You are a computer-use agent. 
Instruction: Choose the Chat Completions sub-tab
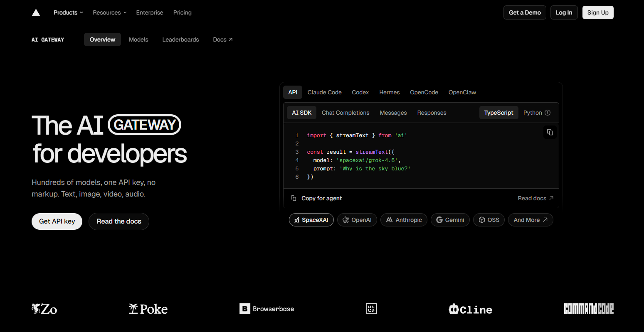click(x=345, y=113)
